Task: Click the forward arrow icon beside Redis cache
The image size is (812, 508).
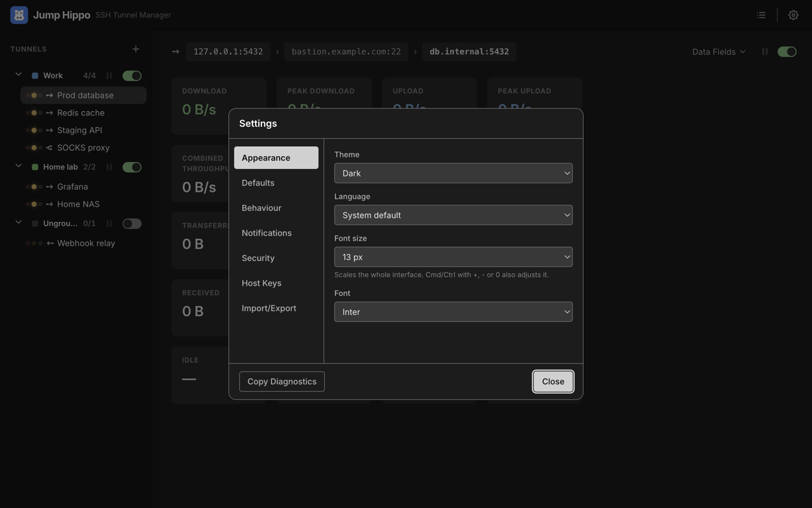Action: coord(49,113)
